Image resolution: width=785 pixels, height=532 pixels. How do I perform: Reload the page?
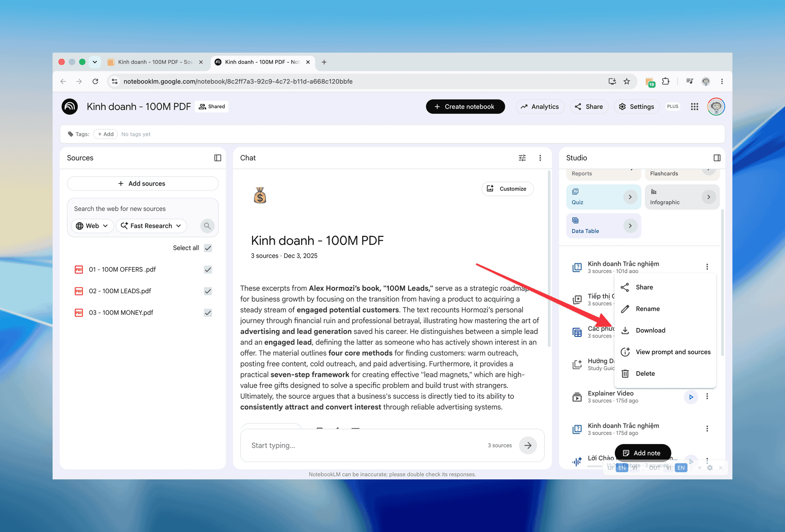pos(95,81)
